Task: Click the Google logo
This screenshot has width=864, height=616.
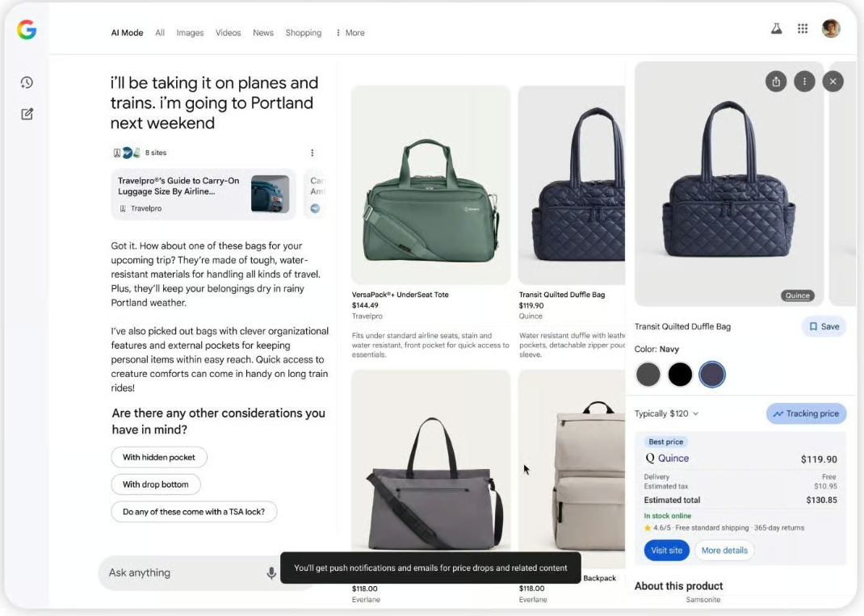Action: coord(27,30)
